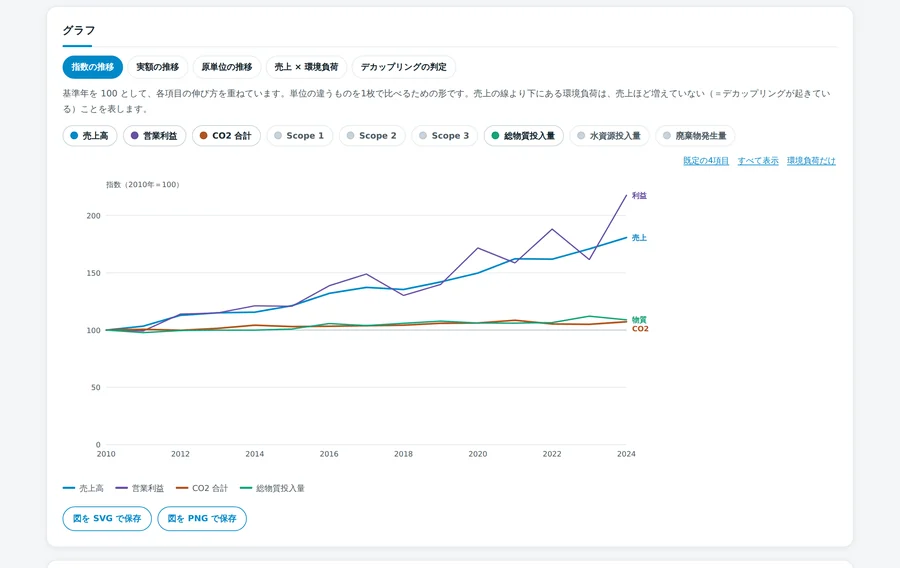
Task: Click the 2010 x-axis label
Action: pos(106,454)
